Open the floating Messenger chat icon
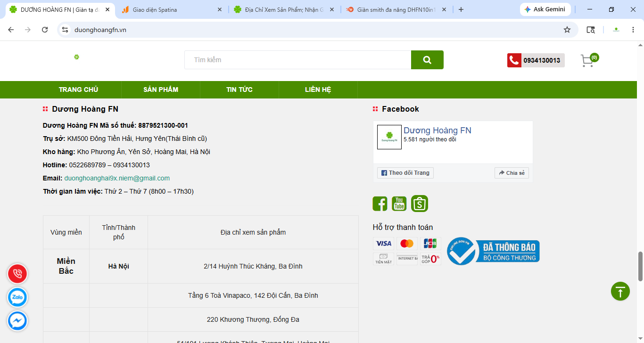This screenshot has height=343, width=644. tap(17, 321)
